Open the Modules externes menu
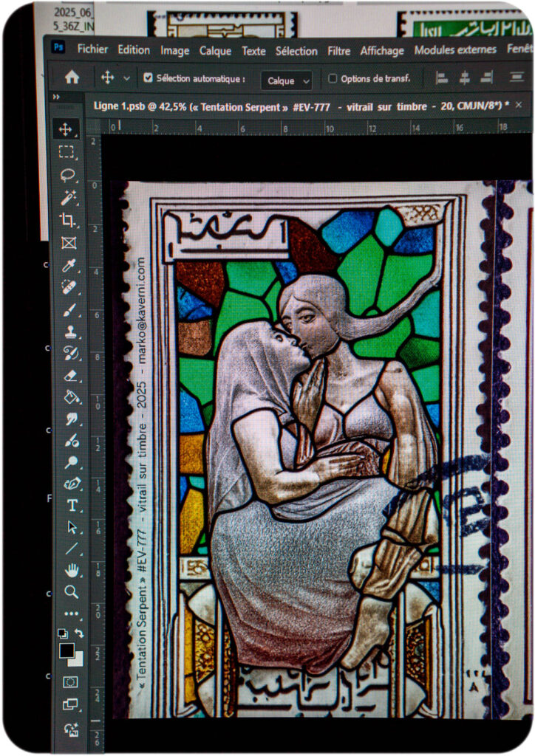The width and height of the screenshot is (535, 756). click(x=455, y=49)
